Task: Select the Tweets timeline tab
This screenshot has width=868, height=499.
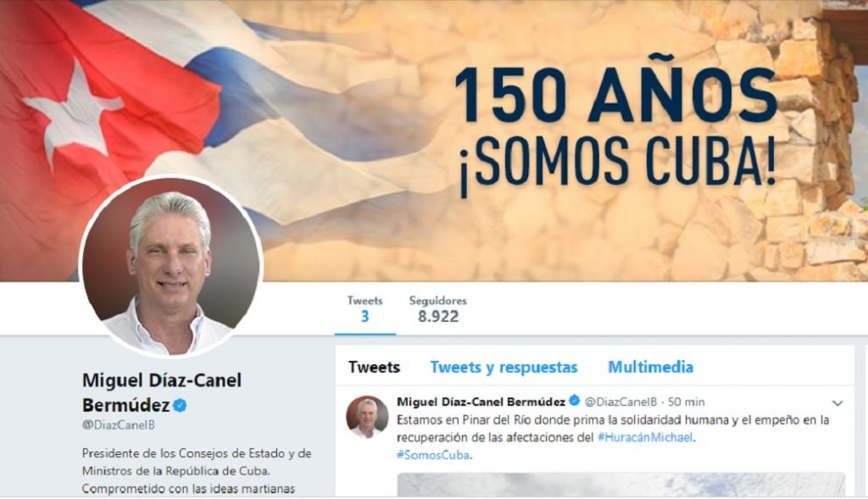Action: 374,368
